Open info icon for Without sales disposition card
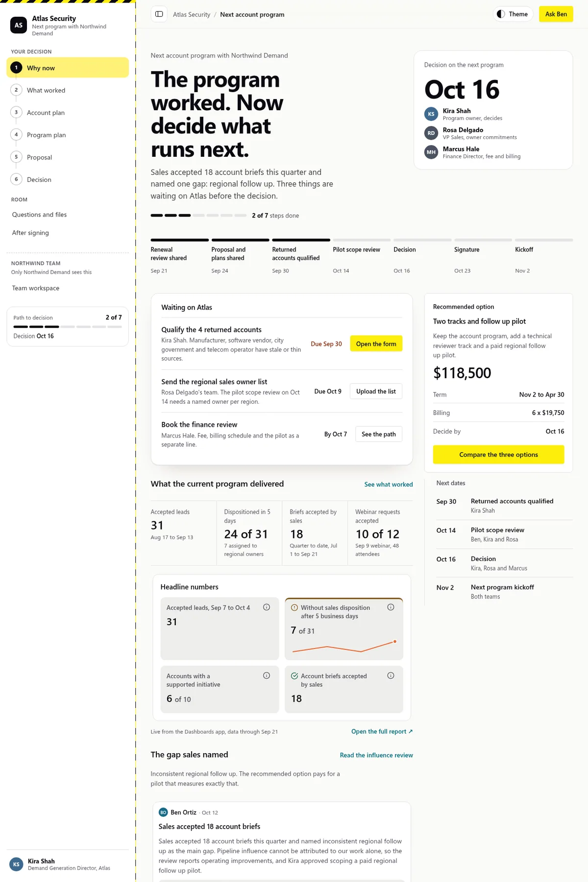Viewport: 588px width, 882px height. (391, 607)
